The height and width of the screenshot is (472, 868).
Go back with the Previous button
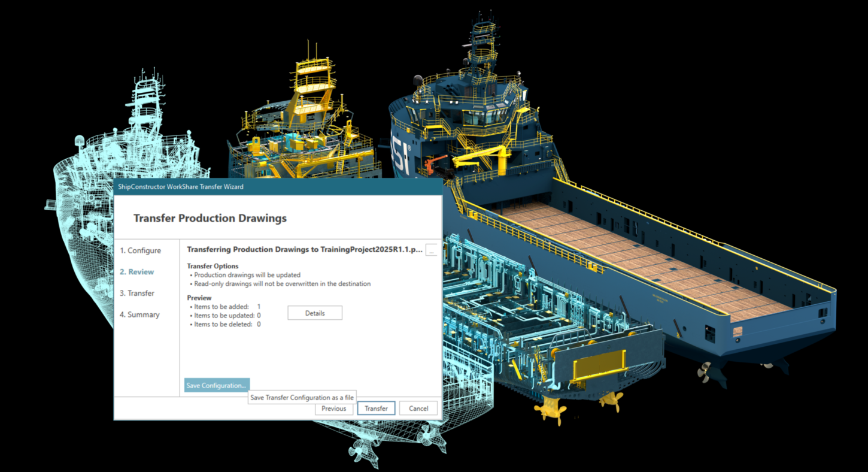(333, 409)
